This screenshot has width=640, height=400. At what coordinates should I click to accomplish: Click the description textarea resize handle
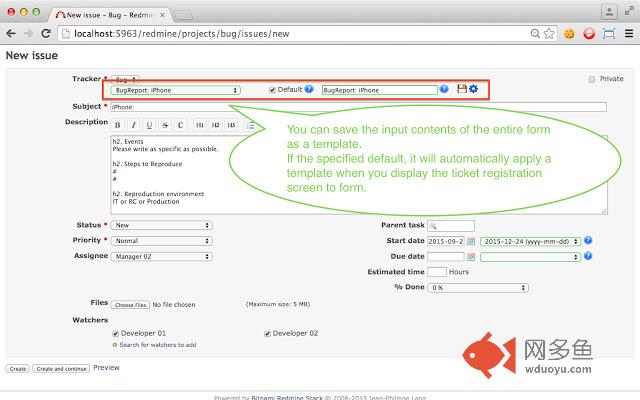604,211
